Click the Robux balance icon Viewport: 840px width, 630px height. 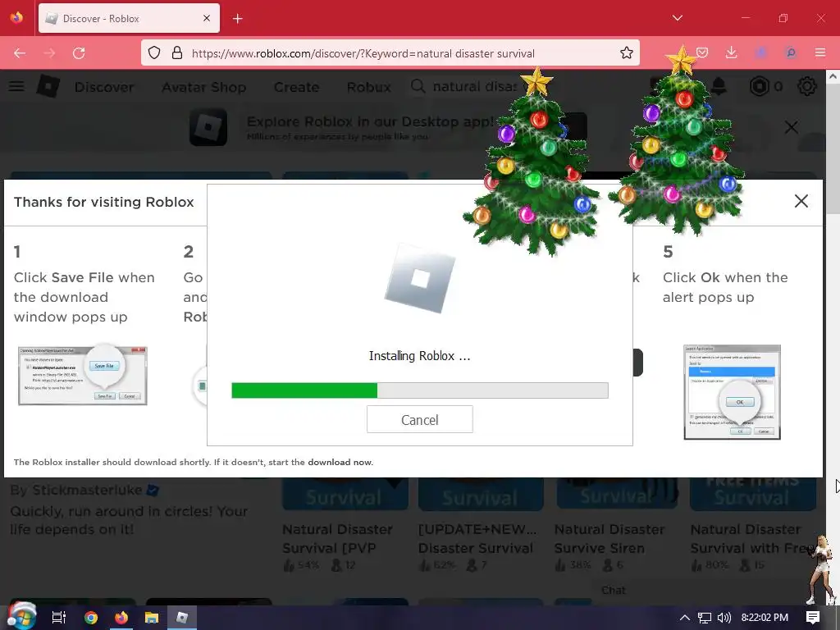759,86
